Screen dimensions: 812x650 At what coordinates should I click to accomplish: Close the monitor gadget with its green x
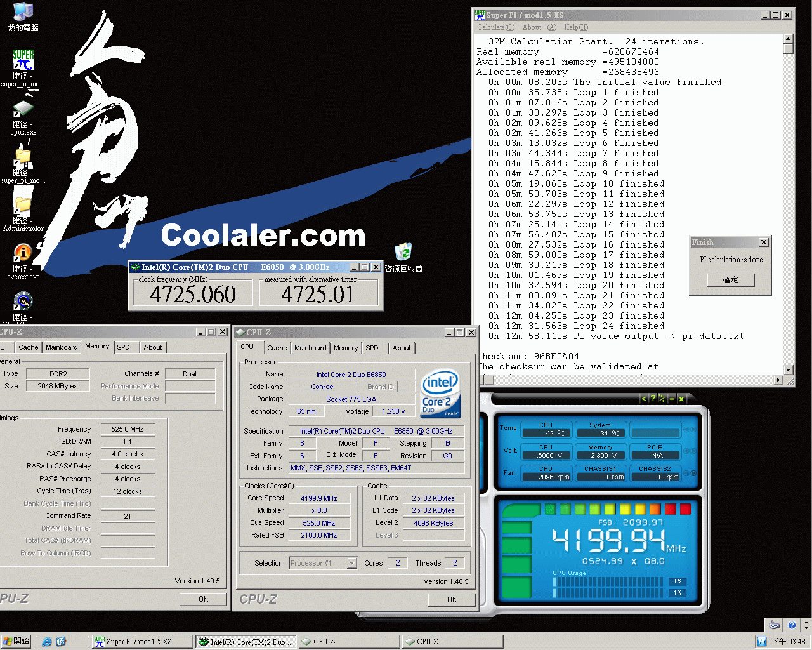click(x=681, y=399)
